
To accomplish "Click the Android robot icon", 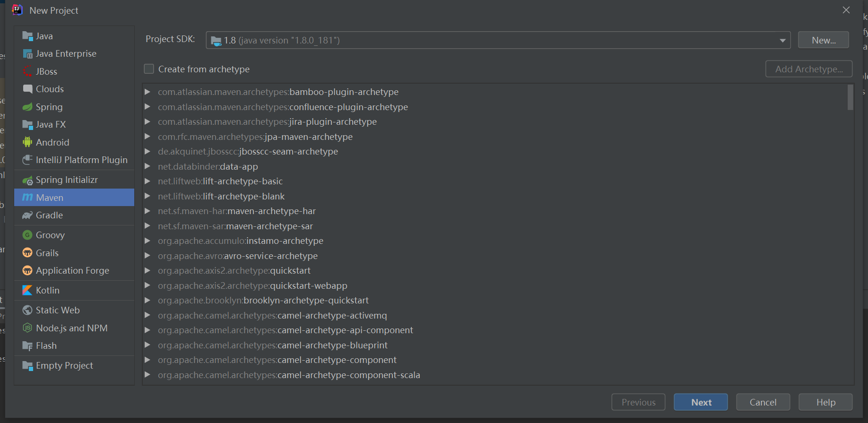I will point(27,142).
